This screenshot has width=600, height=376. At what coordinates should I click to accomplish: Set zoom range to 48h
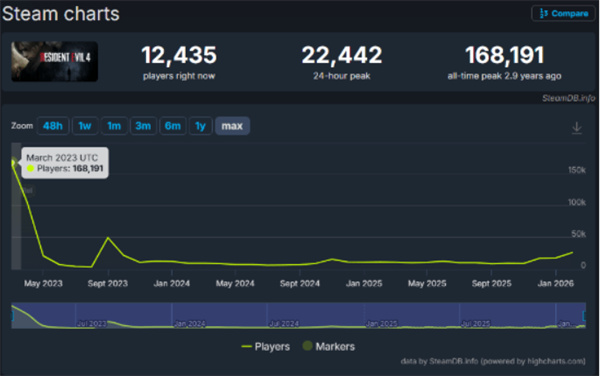(53, 126)
